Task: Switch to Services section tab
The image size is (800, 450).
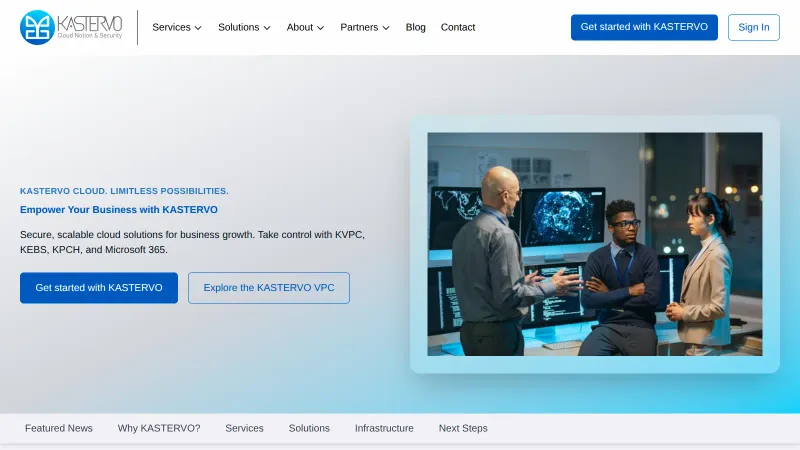Action: point(244,428)
